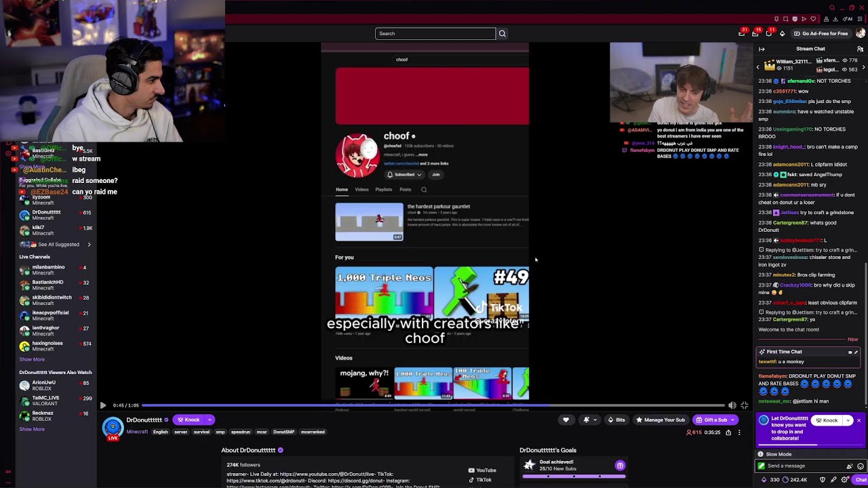Dismiss the Knock collaboration banner
The height and width of the screenshot is (488, 868).
(859, 421)
